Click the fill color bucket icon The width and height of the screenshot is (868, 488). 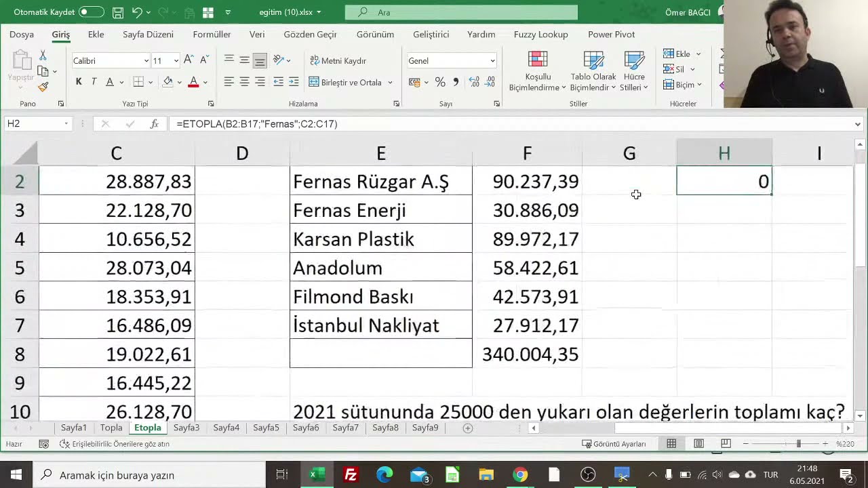point(168,82)
